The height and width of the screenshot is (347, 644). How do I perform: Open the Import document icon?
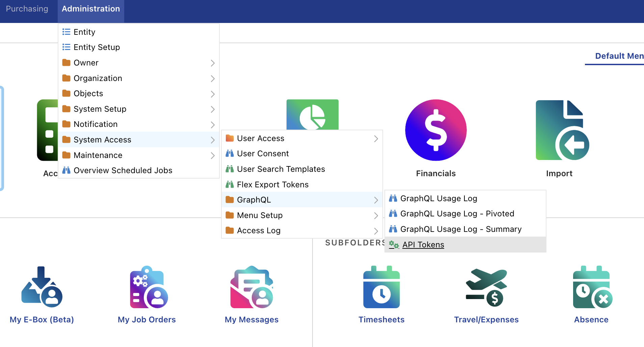click(x=562, y=130)
